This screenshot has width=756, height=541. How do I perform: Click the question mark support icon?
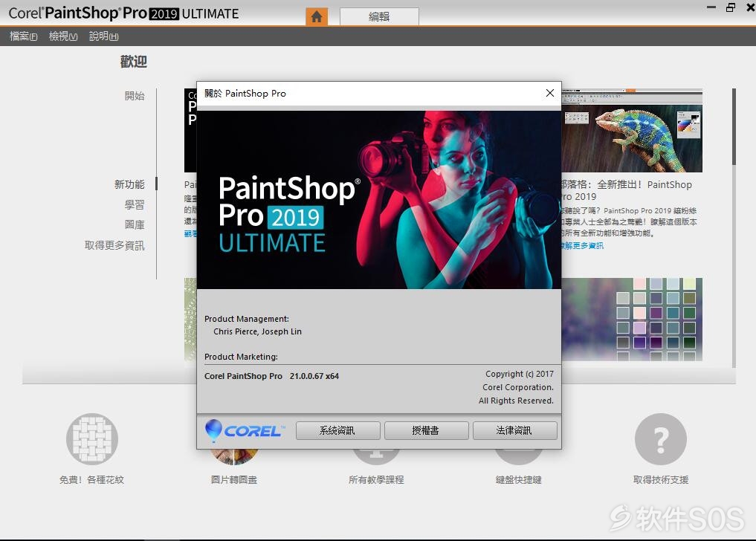tap(661, 438)
